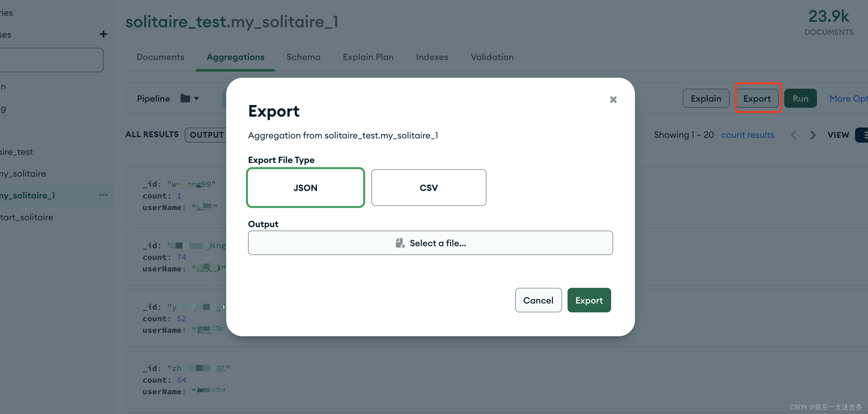The height and width of the screenshot is (414, 868).
Task: Open the Validation tab
Action: pos(492,57)
